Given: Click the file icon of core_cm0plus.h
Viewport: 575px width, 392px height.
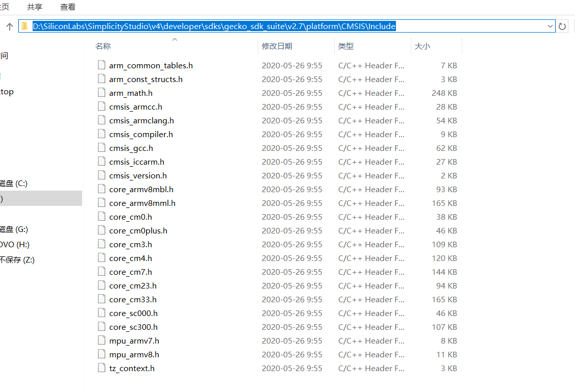Looking at the screenshot, I should click(x=102, y=230).
